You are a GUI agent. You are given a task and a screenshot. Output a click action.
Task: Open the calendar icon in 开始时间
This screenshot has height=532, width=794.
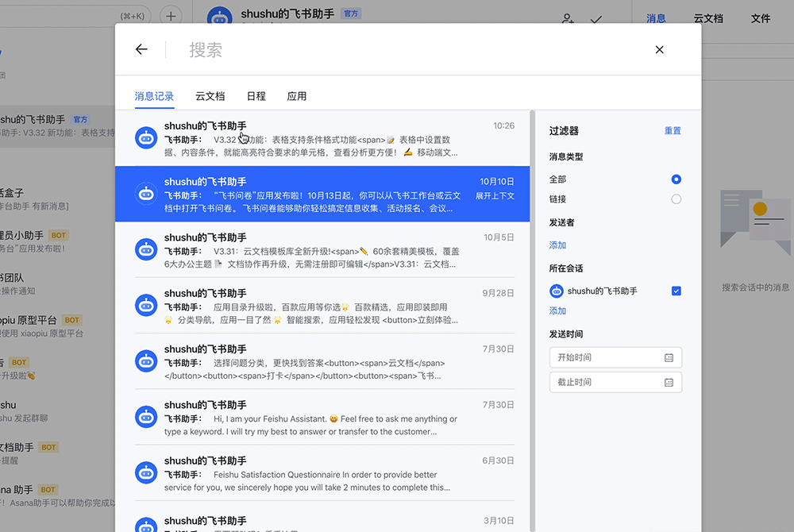[669, 358]
